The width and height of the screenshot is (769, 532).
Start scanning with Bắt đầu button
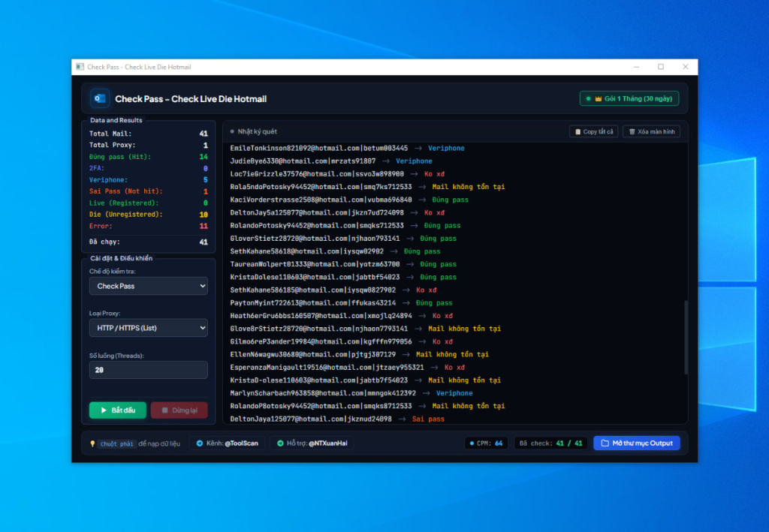pos(118,410)
